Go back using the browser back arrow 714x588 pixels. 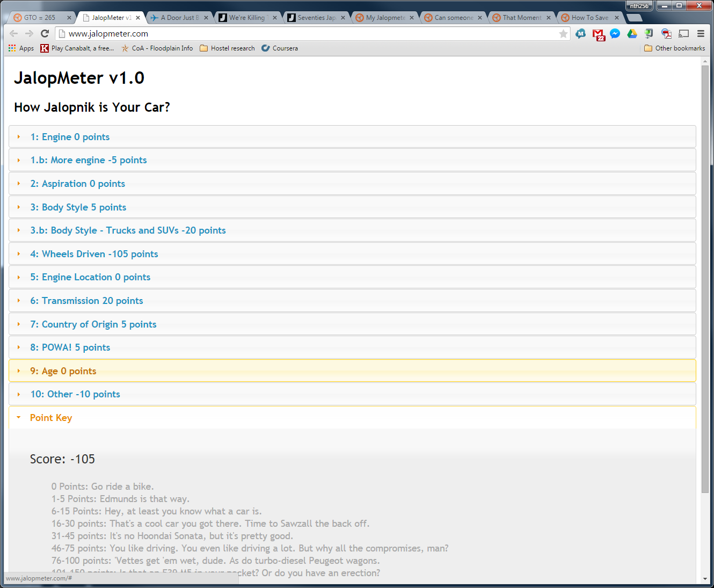coord(14,33)
